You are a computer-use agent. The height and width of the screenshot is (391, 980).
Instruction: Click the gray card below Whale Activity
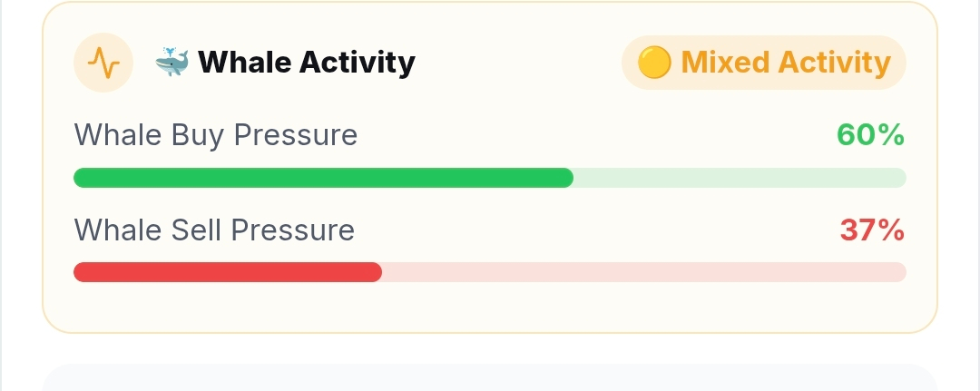click(490, 377)
